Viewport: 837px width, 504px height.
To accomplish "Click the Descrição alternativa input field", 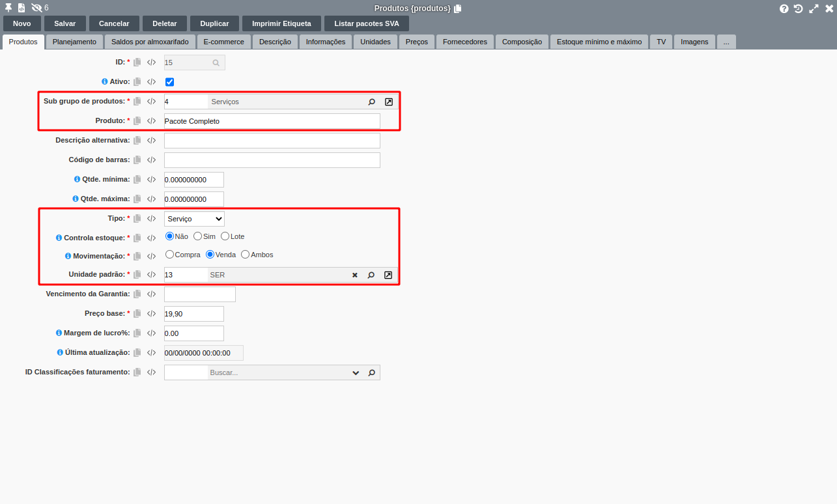I will click(x=272, y=141).
